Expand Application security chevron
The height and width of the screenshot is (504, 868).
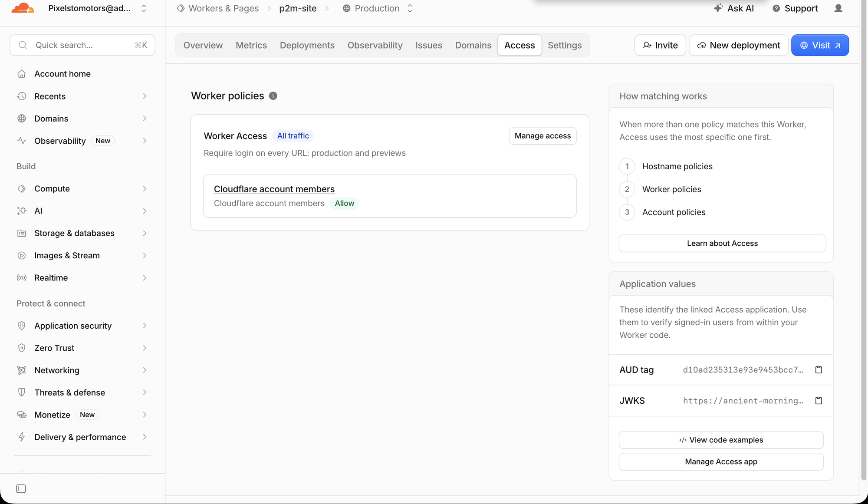[x=145, y=326]
